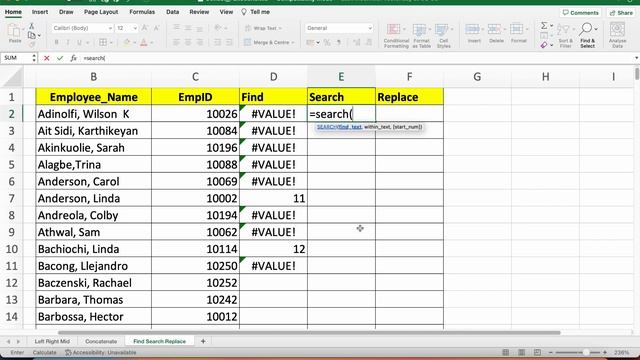Click the AutoSum sigma icon
This screenshot has width=640, height=360.
pyautogui.click(x=544, y=26)
